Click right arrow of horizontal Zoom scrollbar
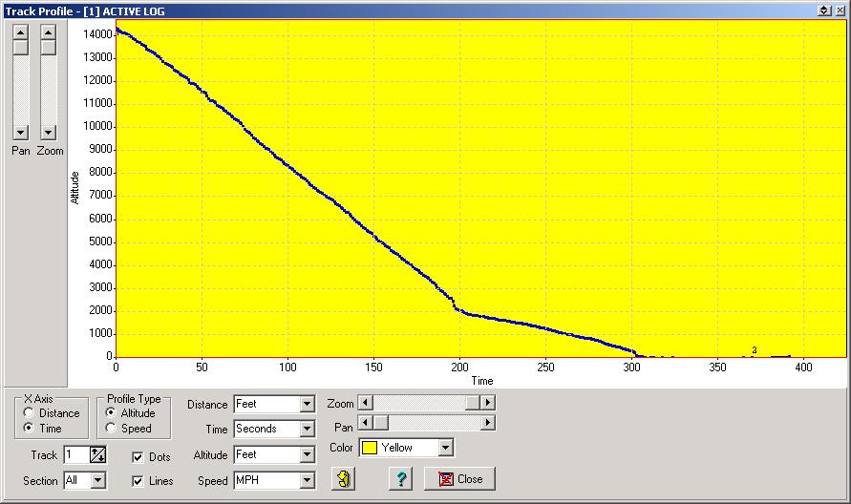Screen dimensions: 851x504 [x=488, y=404]
